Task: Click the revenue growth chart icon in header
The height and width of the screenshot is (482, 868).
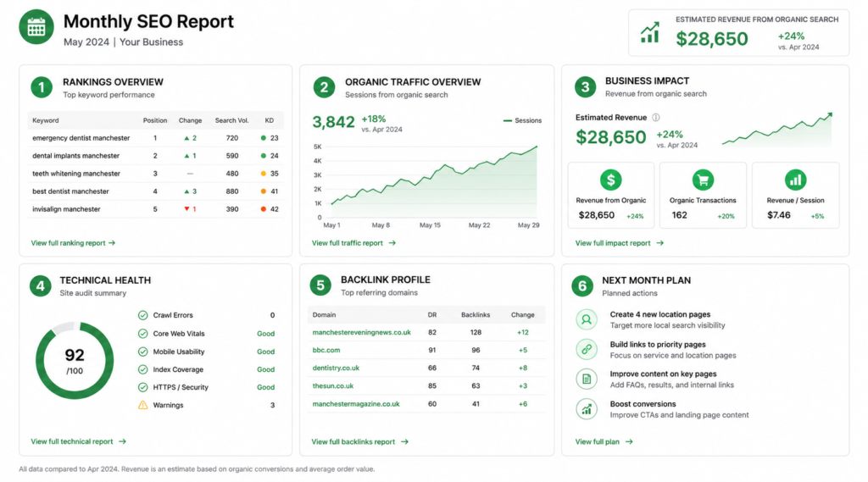Action: coord(650,33)
